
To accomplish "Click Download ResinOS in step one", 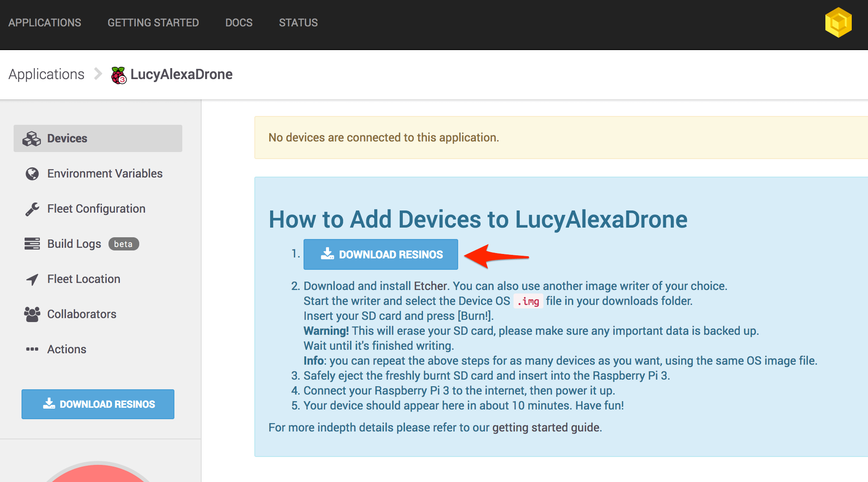I will click(380, 254).
